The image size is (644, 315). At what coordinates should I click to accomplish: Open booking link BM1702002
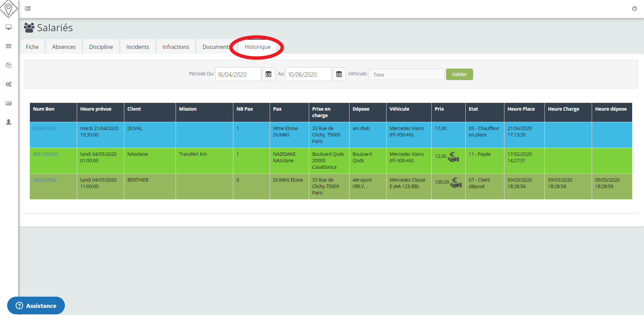pos(46,154)
